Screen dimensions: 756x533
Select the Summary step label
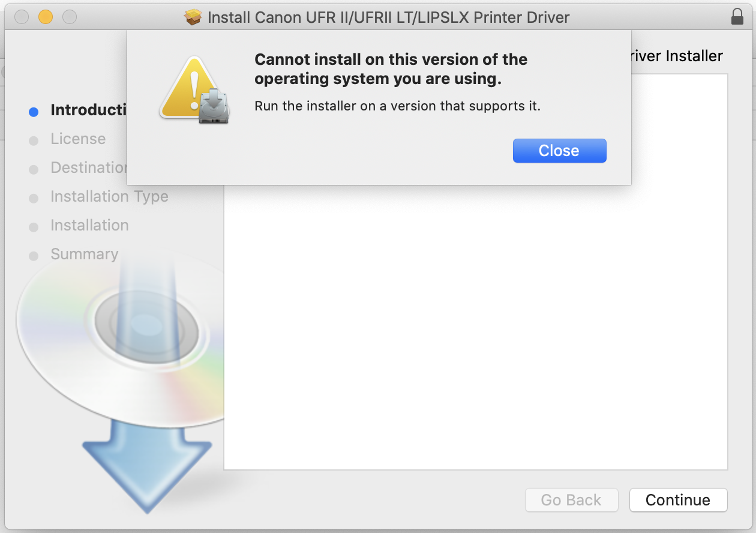click(x=84, y=254)
